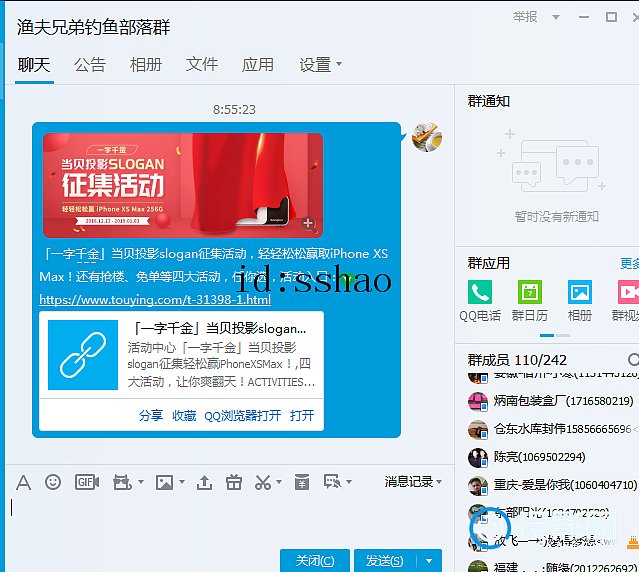Click the link icon in the card
The width and height of the screenshot is (639, 572).
(x=83, y=354)
